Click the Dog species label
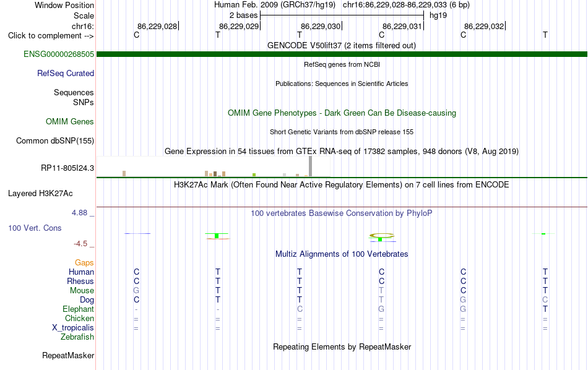This screenshot has width=588, height=370. [87, 300]
